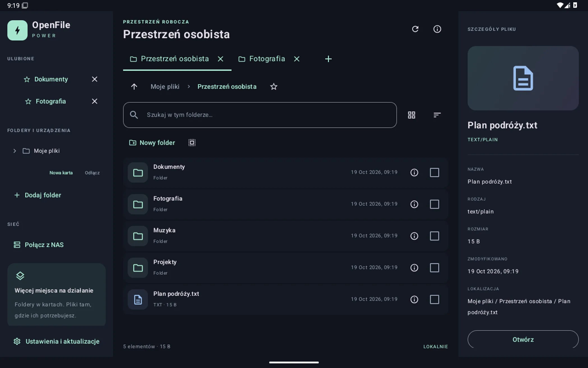Navigate to Moje pliki breadcrumb
Image resolution: width=588 pixels, height=368 pixels.
[x=165, y=87]
